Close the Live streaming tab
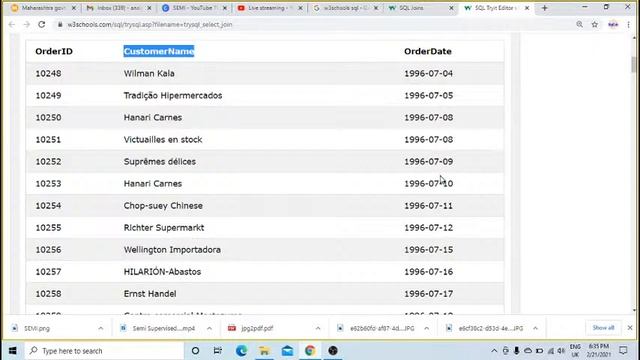640x360 pixels. [x=300, y=8]
